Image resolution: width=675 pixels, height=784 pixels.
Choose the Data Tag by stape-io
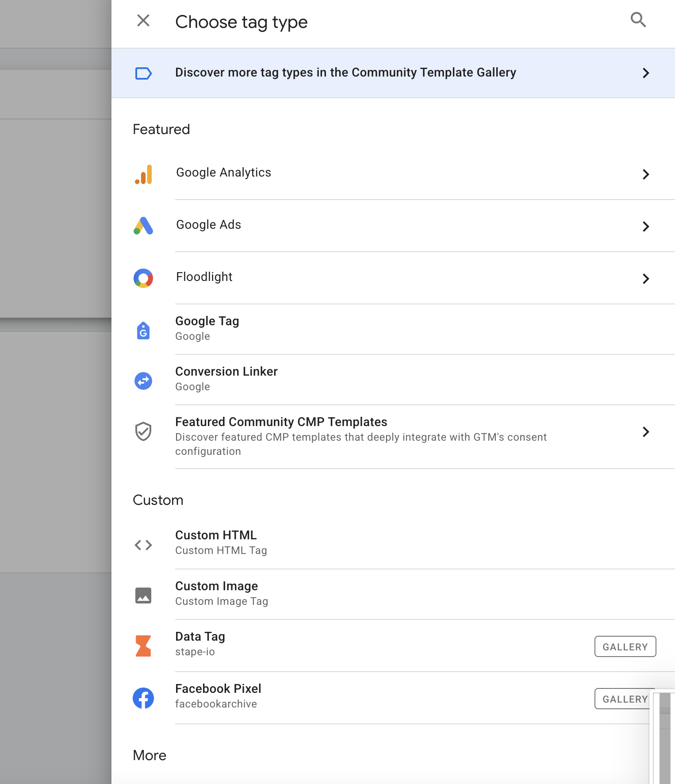click(200, 643)
